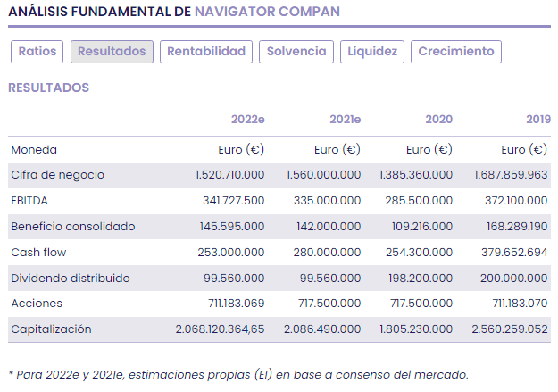Click the NAVIGATOR COMPAN title link

coord(266,12)
